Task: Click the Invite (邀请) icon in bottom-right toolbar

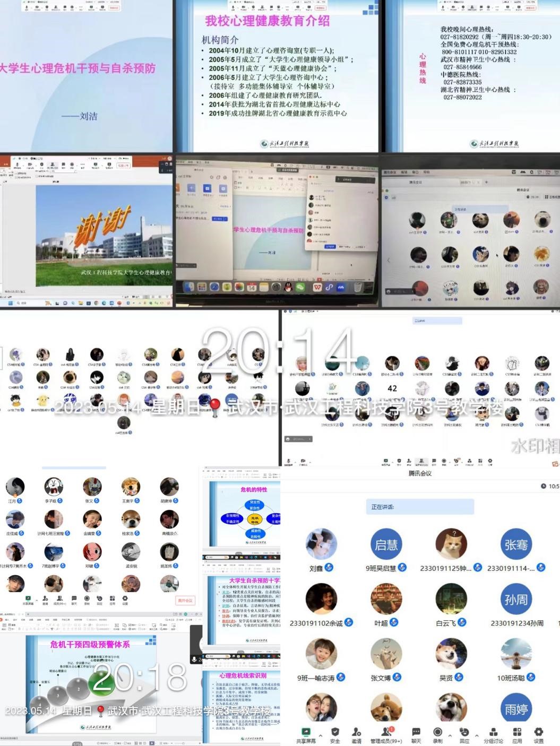Action: (356, 733)
